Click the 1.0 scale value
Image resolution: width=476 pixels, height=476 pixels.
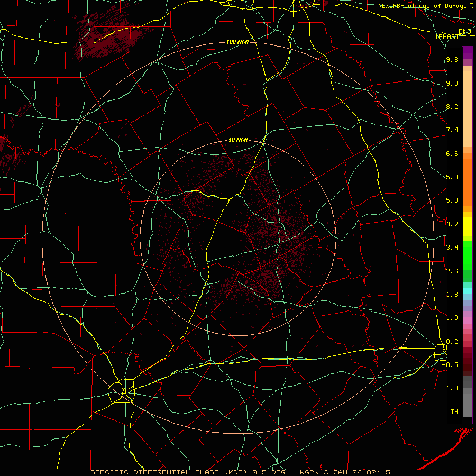click(452, 317)
